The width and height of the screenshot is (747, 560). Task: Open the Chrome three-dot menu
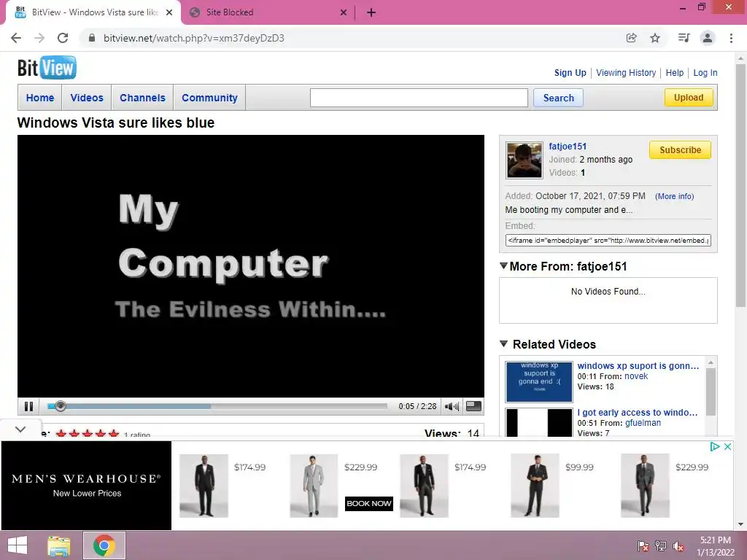coord(731,38)
